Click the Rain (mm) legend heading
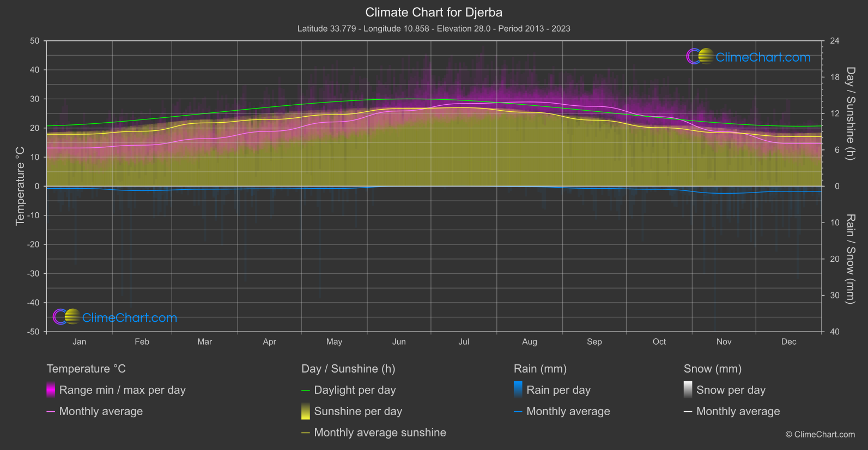The height and width of the screenshot is (450, 868). (540, 369)
